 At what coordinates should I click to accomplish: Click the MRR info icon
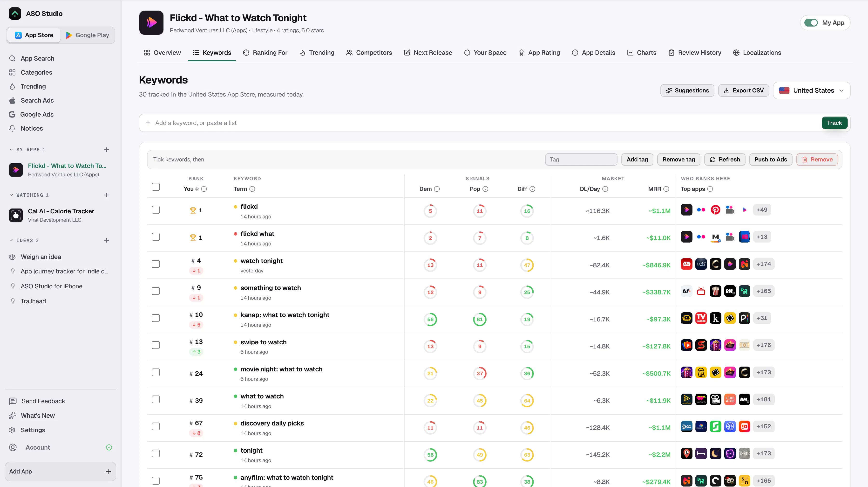point(666,189)
